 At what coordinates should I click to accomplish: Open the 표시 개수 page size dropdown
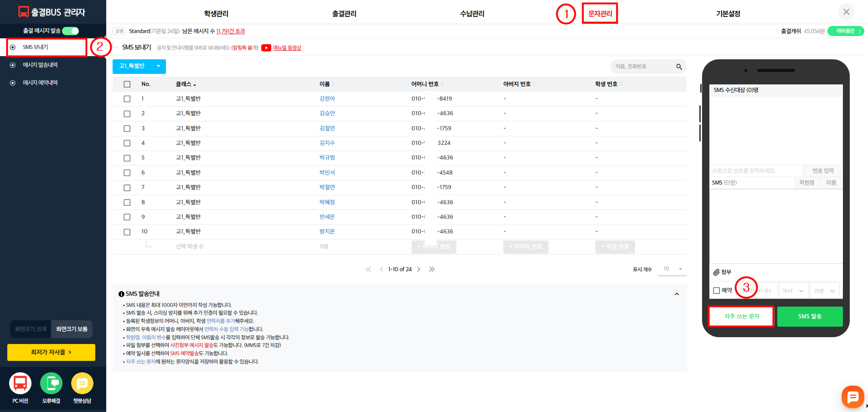tap(672, 269)
